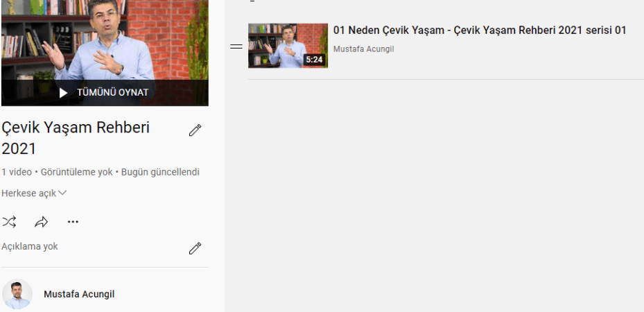
Task: Click the pencil icon next to Açıklama yok
Action: 195,248
